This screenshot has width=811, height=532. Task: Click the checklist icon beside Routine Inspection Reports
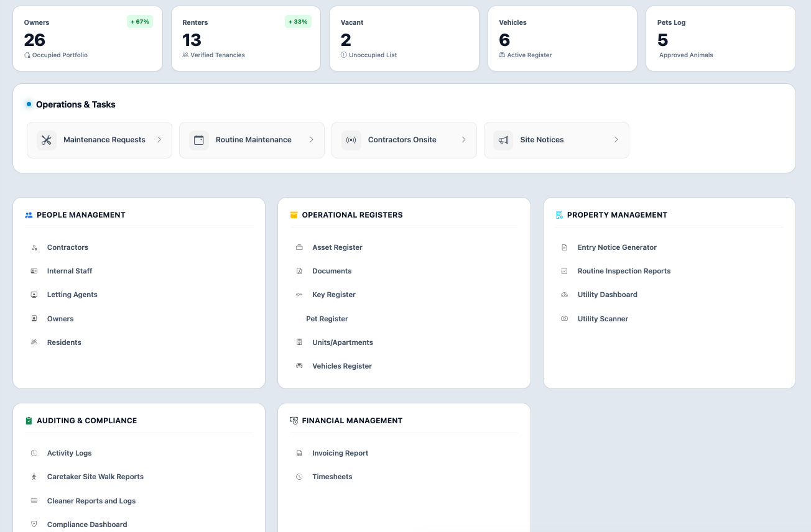pyautogui.click(x=565, y=271)
